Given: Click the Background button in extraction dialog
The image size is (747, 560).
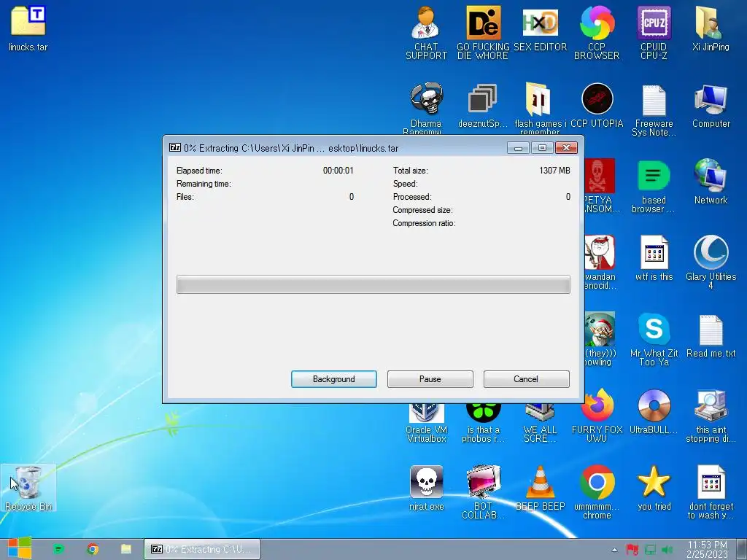Looking at the screenshot, I should pyautogui.click(x=334, y=379).
